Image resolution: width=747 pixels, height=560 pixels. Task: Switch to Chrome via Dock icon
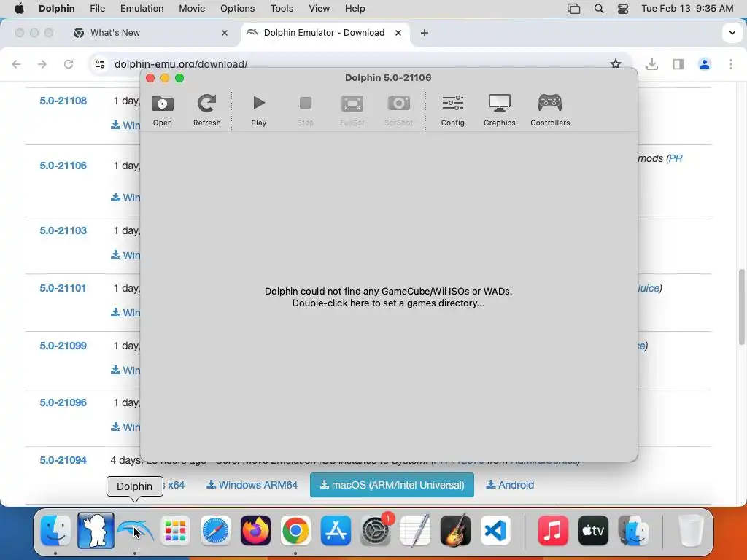pos(295,531)
